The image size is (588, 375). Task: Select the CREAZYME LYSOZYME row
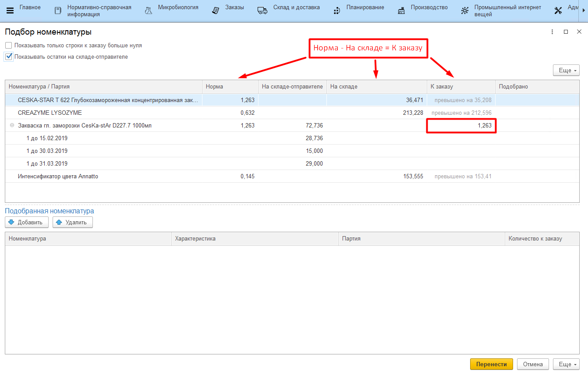pos(50,113)
